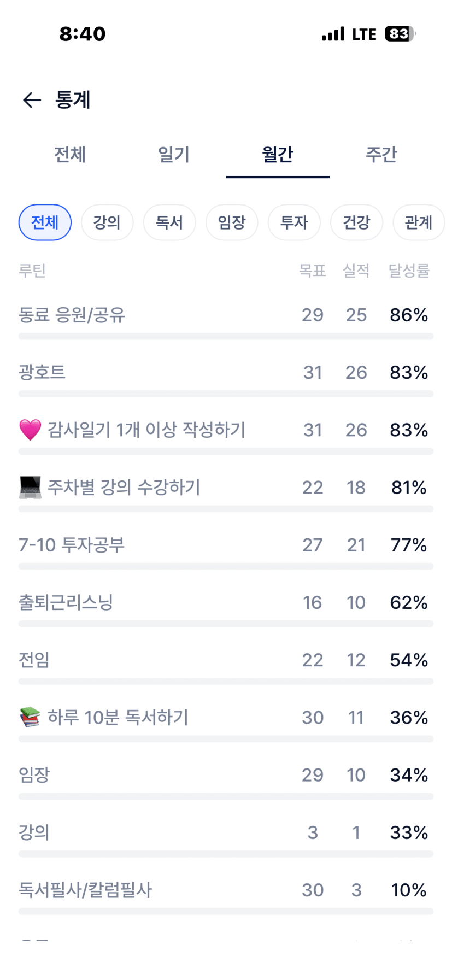Select the 전체 filter chip
This screenshot has height=980, width=452.
point(45,222)
